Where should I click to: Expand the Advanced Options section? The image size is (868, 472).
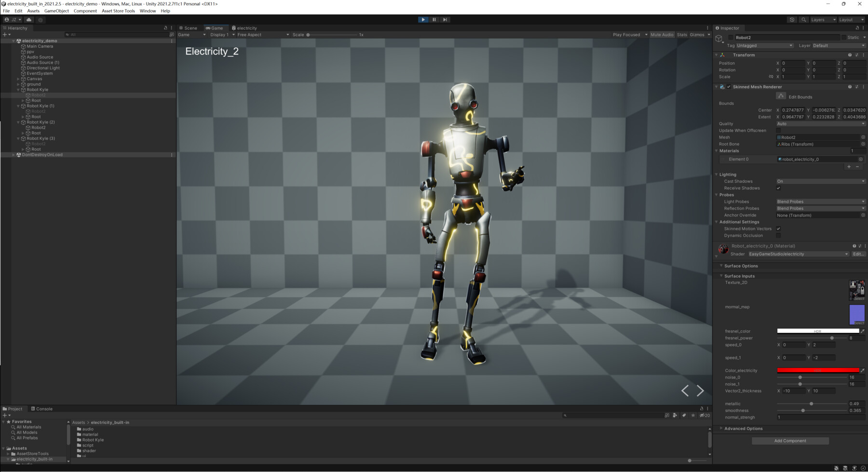[743, 429]
